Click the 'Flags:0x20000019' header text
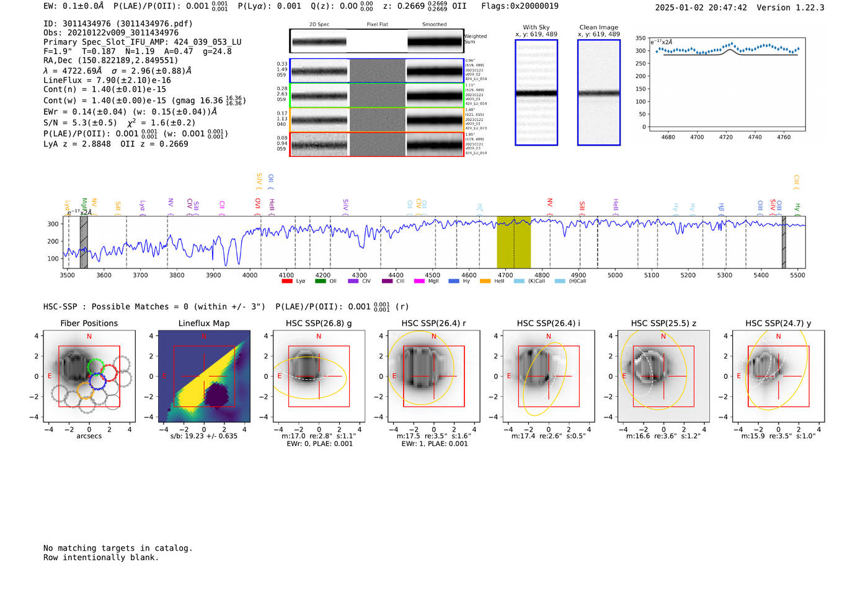This screenshot has height=591, width=868. pyautogui.click(x=520, y=6)
